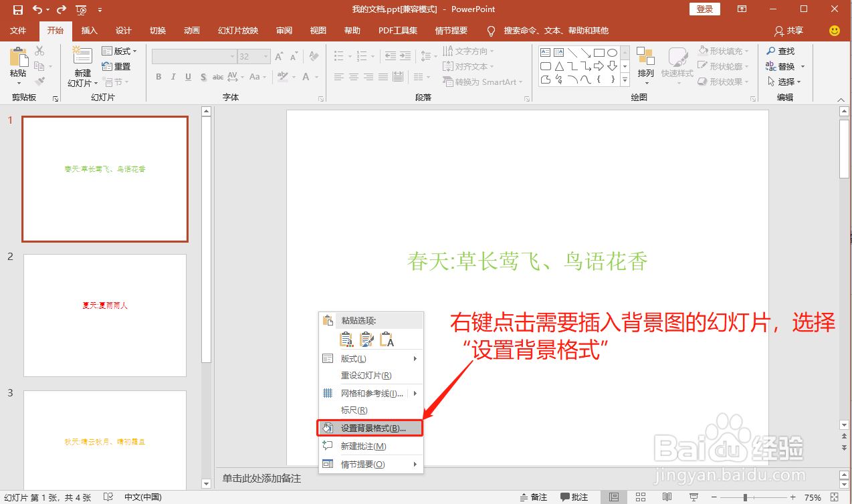Expand the Layout (版式) dropdown in ribbon
Screen dimensions: 852x504
[120, 51]
